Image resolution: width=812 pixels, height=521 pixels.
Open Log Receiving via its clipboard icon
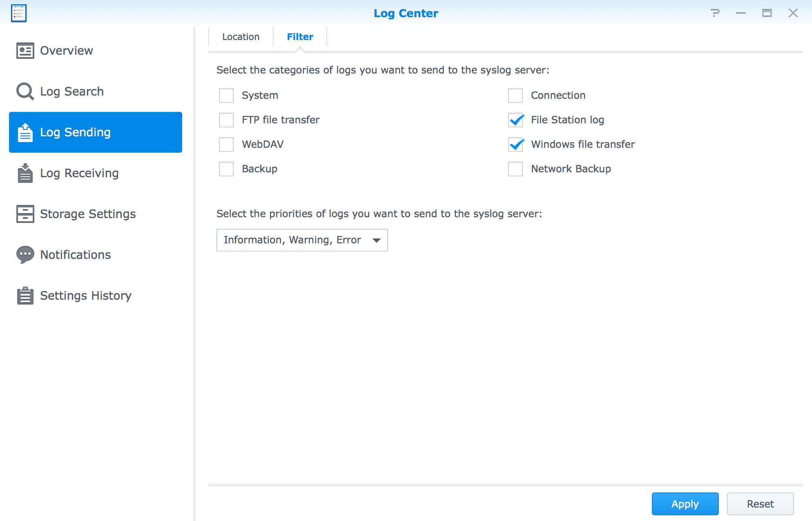[x=25, y=173]
